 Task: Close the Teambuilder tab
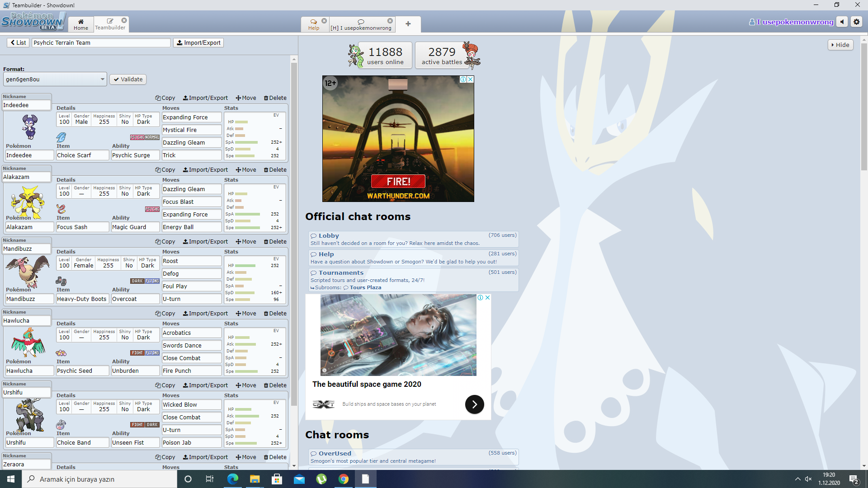124,20
